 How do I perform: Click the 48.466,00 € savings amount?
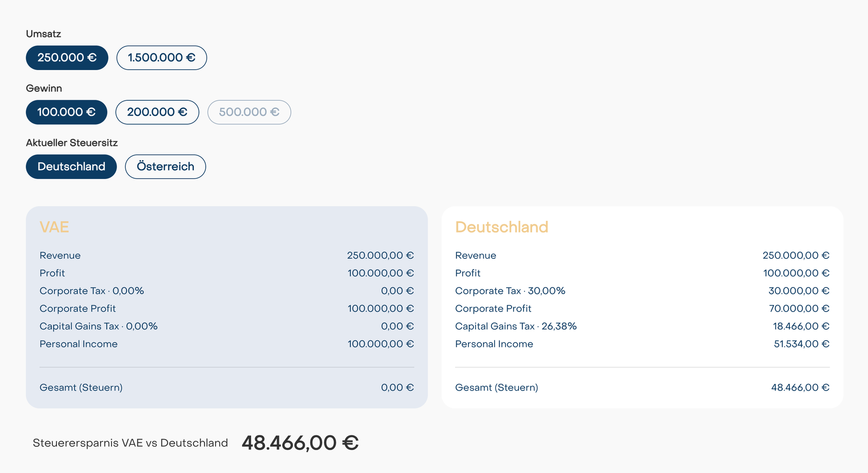tap(300, 442)
